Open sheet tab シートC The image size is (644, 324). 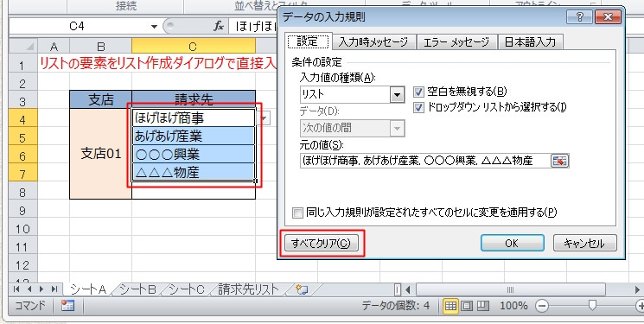click(x=186, y=289)
